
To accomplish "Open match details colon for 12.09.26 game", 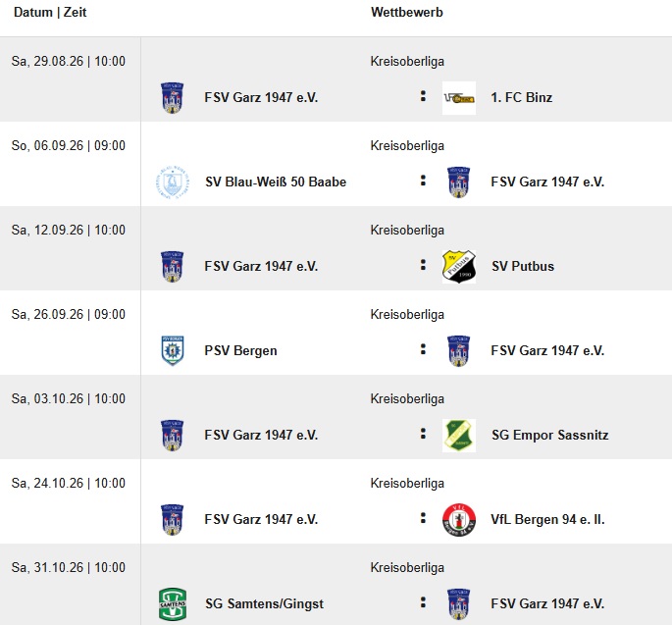I will (x=423, y=265).
